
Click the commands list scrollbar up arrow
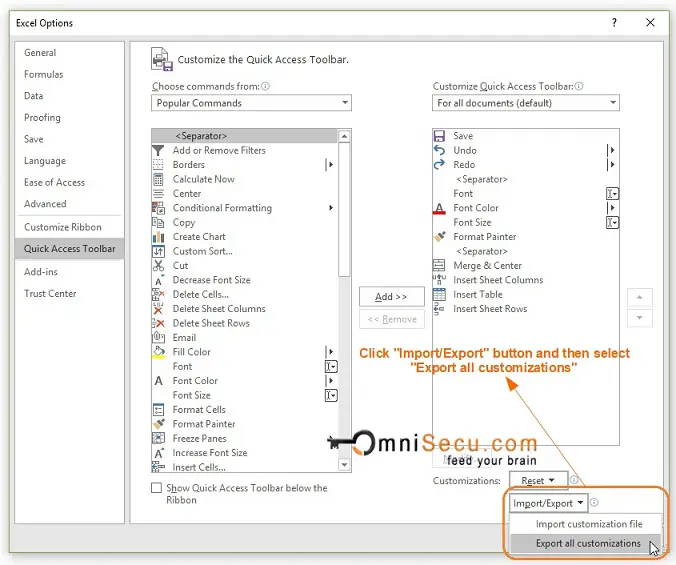(344, 137)
